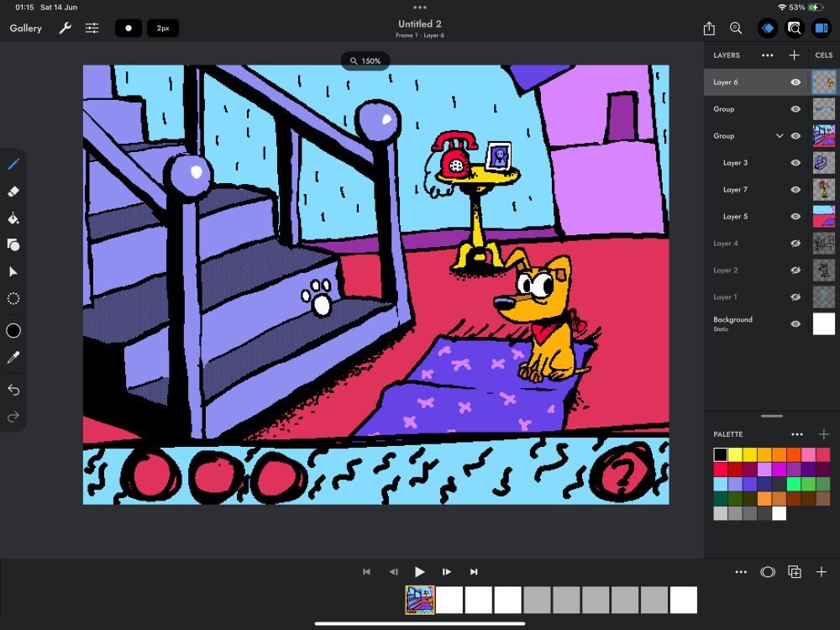Hide Layer 5 visibility
This screenshot has width=840, height=630.
(x=795, y=216)
